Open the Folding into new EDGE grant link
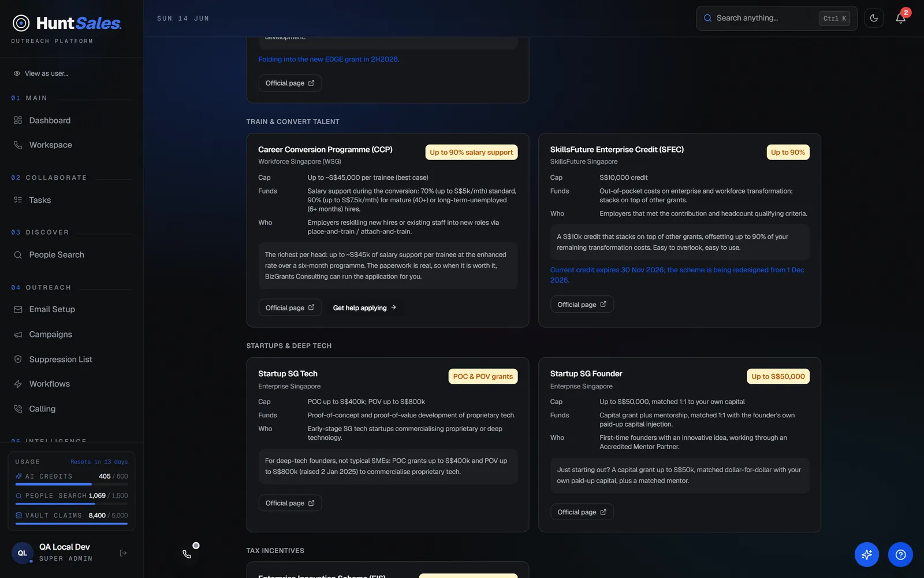 (x=329, y=60)
